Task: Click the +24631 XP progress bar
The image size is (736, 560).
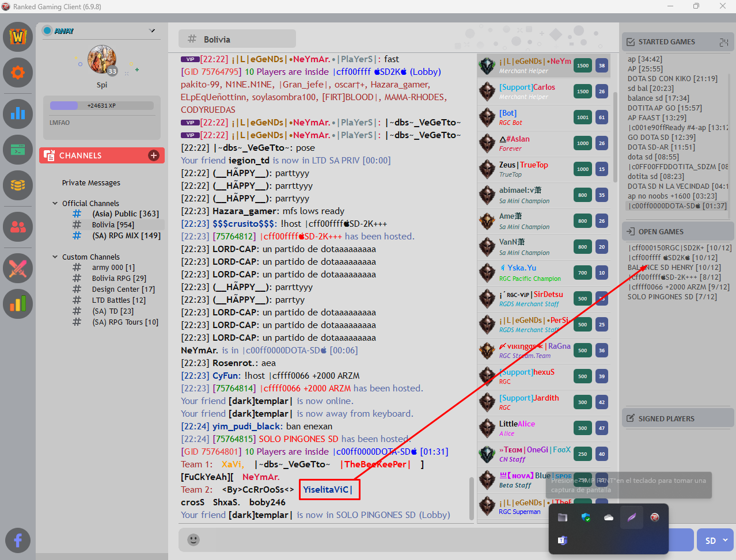Action: coord(102,105)
